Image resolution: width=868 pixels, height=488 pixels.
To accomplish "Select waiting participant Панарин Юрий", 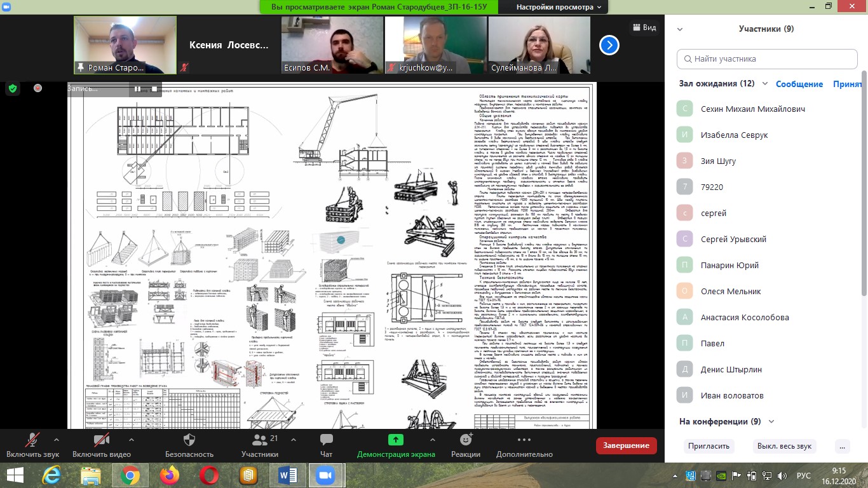I will pos(764,265).
